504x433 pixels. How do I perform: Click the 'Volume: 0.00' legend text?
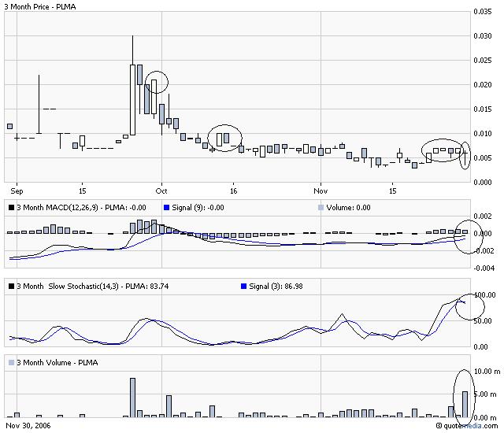coord(348,208)
